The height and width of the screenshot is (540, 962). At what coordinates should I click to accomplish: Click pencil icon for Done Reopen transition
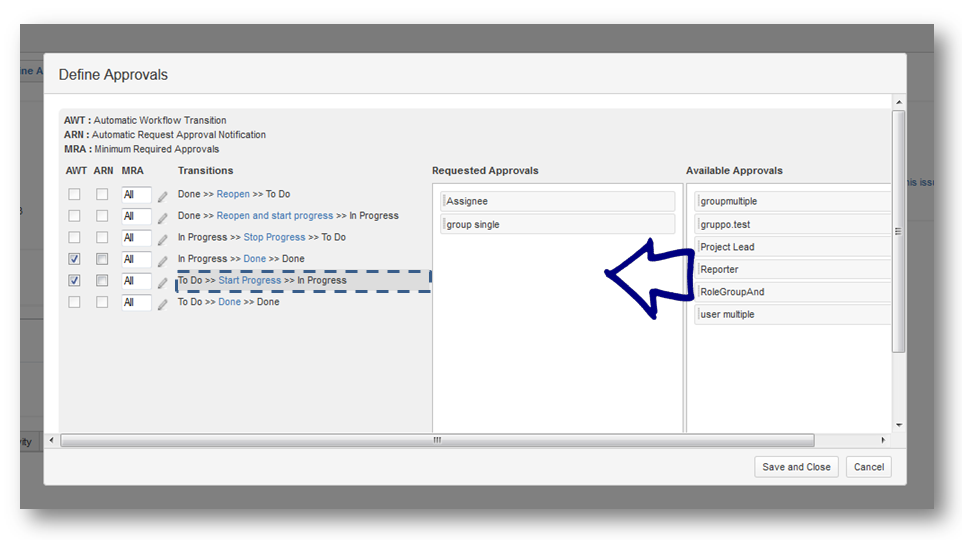click(x=163, y=195)
